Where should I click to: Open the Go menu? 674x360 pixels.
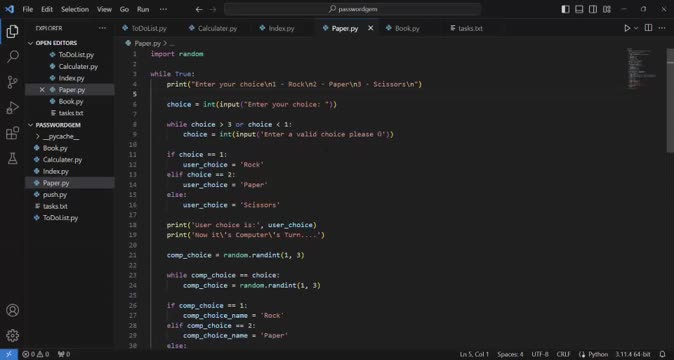tap(124, 9)
